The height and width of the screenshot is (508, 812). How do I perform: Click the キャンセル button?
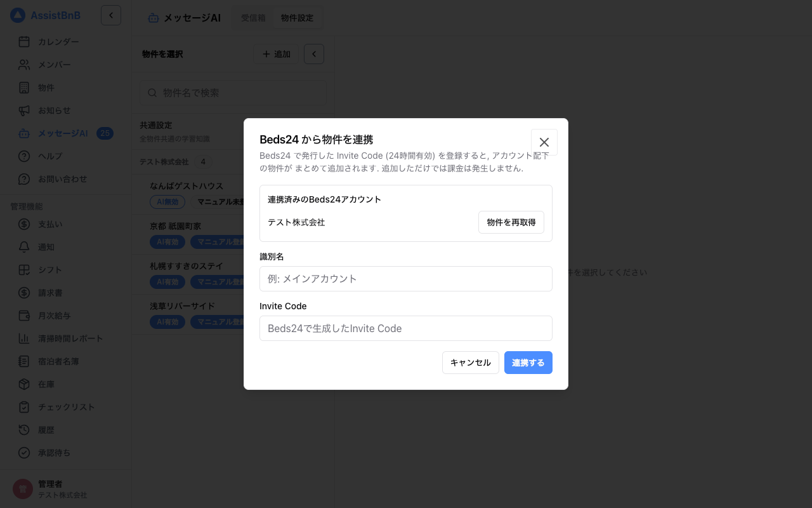[x=471, y=363]
